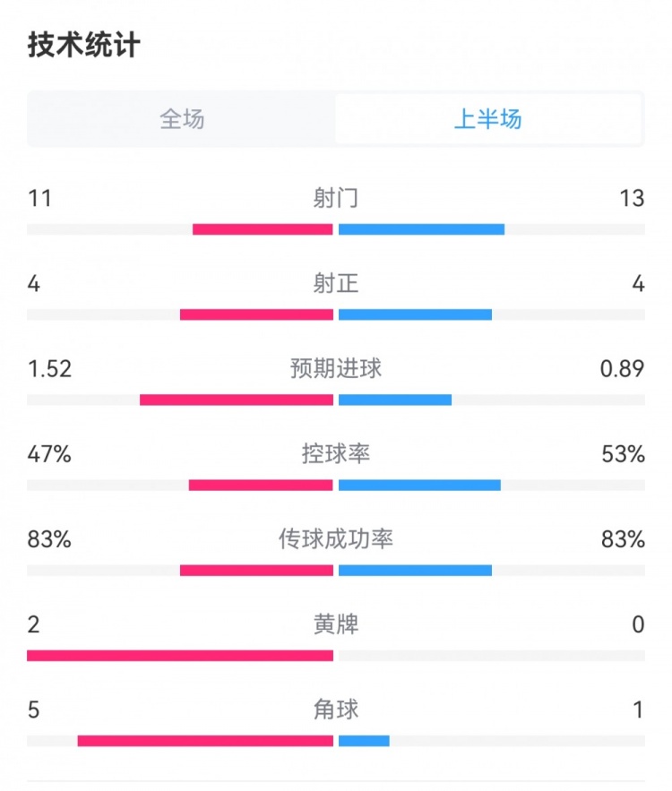Click the 53% possession value
672x791 pixels.
624,454
